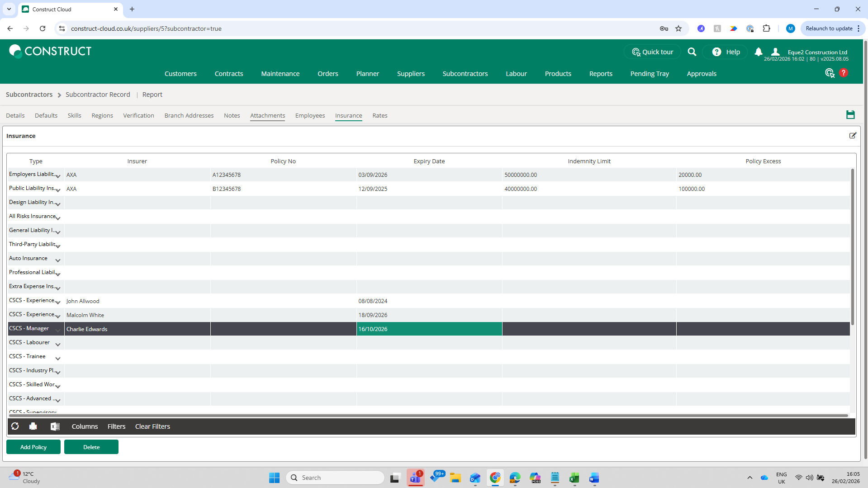The width and height of the screenshot is (868, 488).
Task: Click the Delete button
Action: pos(91,447)
